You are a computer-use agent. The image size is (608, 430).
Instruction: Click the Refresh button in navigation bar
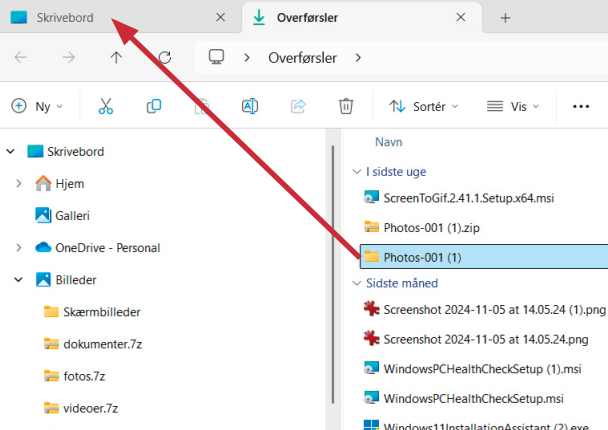pyautogui.click(x=165, y=58)
